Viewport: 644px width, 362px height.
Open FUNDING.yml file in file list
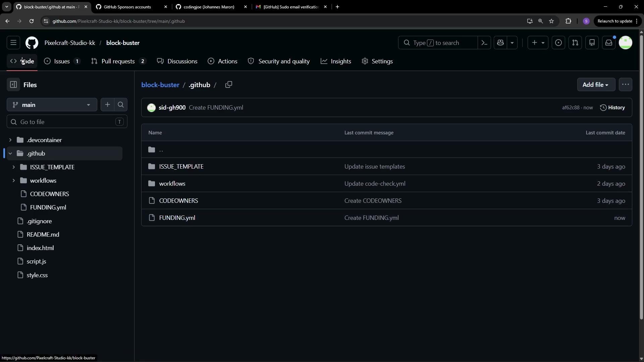(177, 218)
